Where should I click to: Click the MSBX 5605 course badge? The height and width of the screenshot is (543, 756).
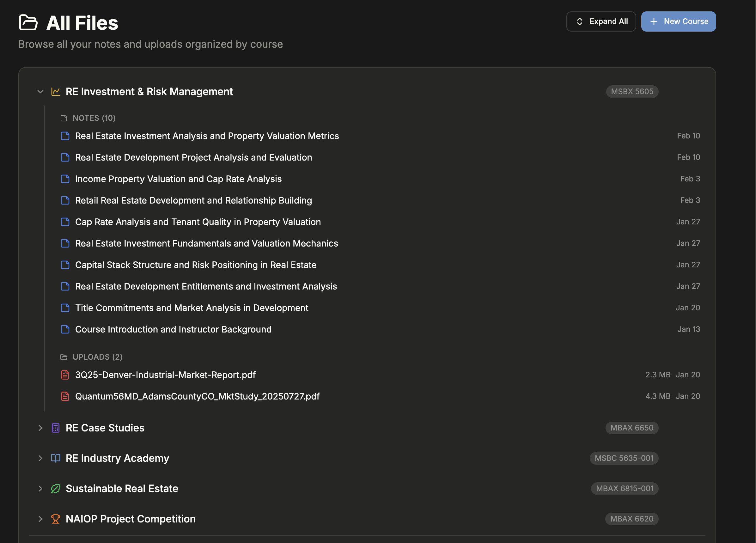coord(632,92)
